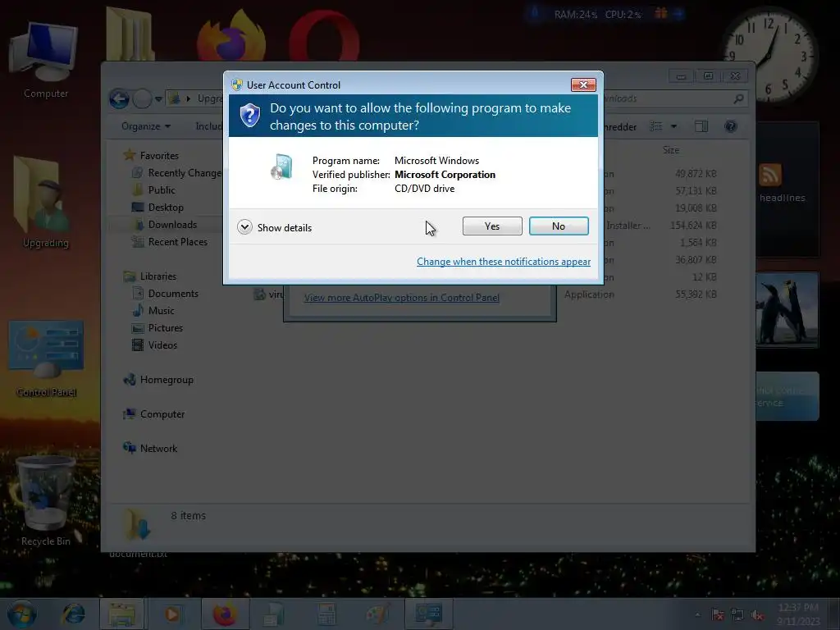Viewport: 840px width, 630px height.
Task: Click the Explorer help question mark icon
Action: (x=731, y=126)
